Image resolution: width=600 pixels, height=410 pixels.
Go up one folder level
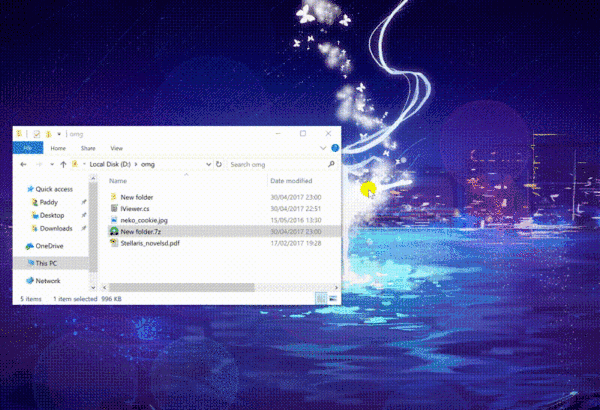[x=63, y=164]
